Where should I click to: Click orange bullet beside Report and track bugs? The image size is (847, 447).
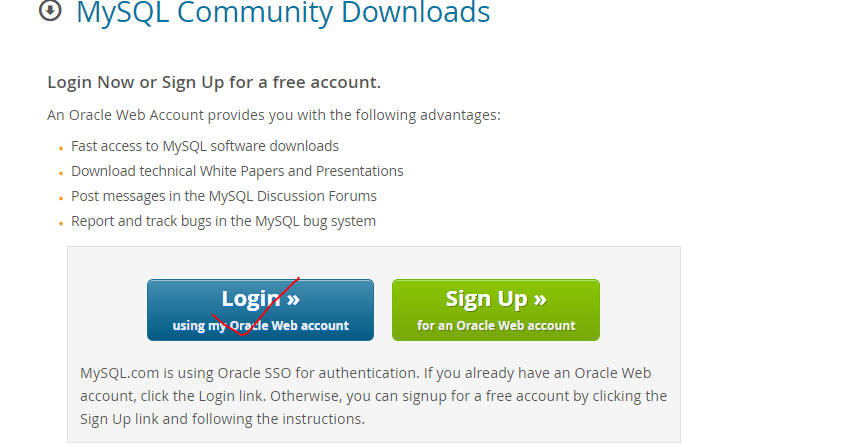pyautogui.click(x=61, y=223)
